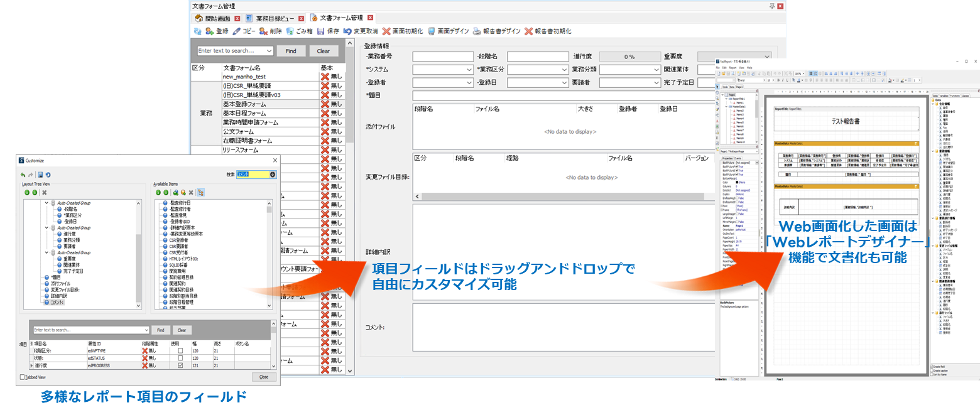Open the 重要度 dropdown
The image size is (980, 415).
[766, 57]
